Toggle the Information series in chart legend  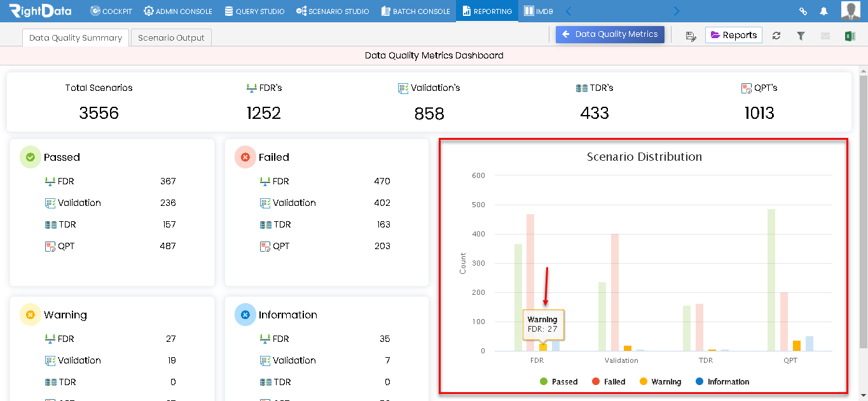tap(722, 382)
